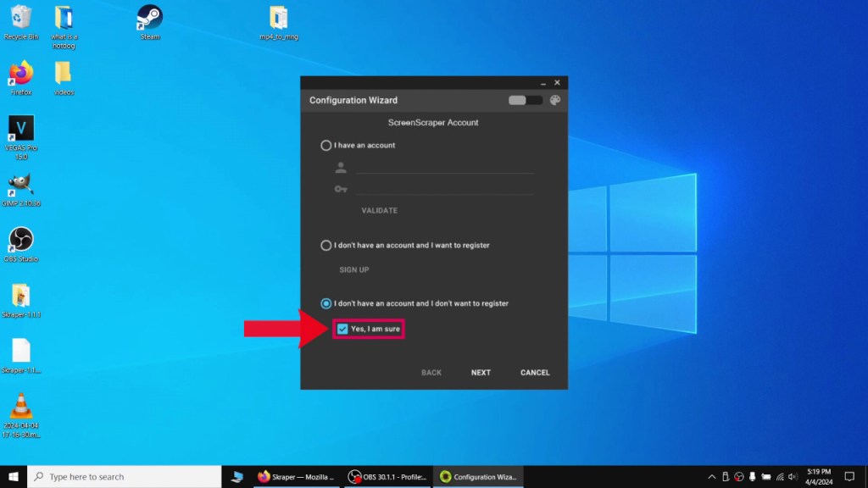Screen dimensions: 868x488
Task: Launch VEGAS Pro from the desktop
Action: click(x=21, y=132)
